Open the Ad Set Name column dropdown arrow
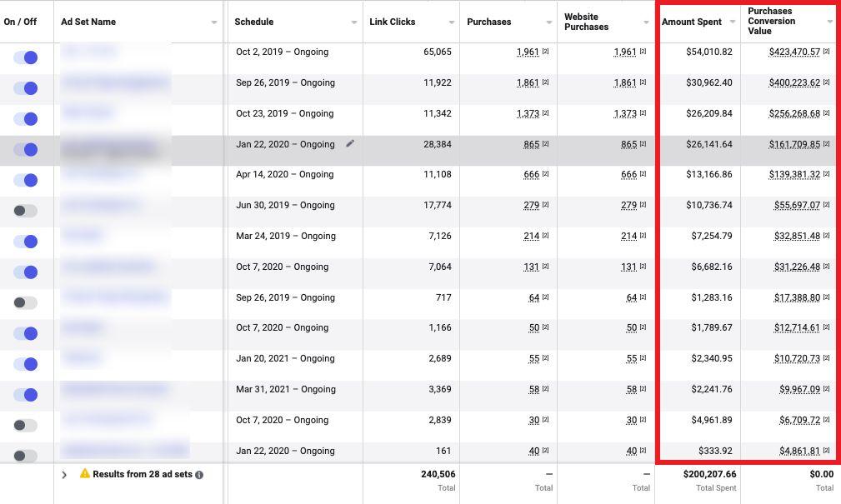The height and width of the screenshot is (504, 841). (214, 22)
